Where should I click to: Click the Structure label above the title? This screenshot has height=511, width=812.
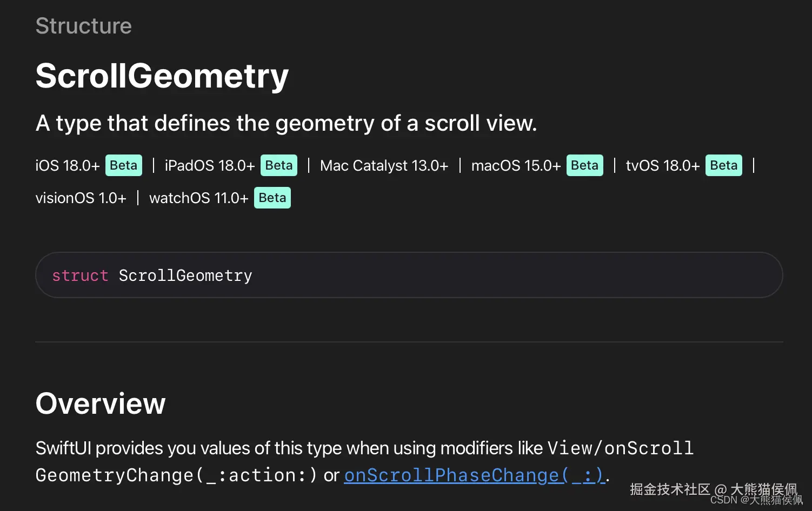(x=84, y=26)
